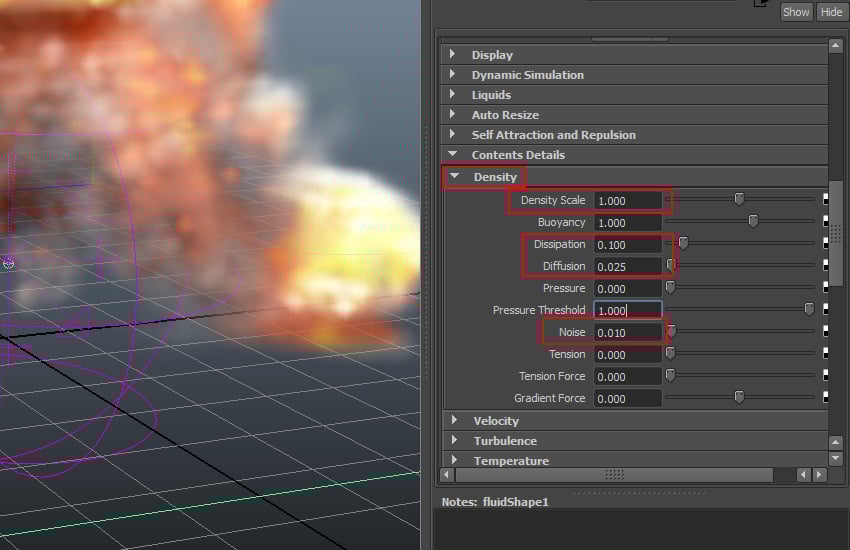Viewport: 850px width, 550px height.
Task: Click the Pressure slider handle
Action: tap(671, 287)
